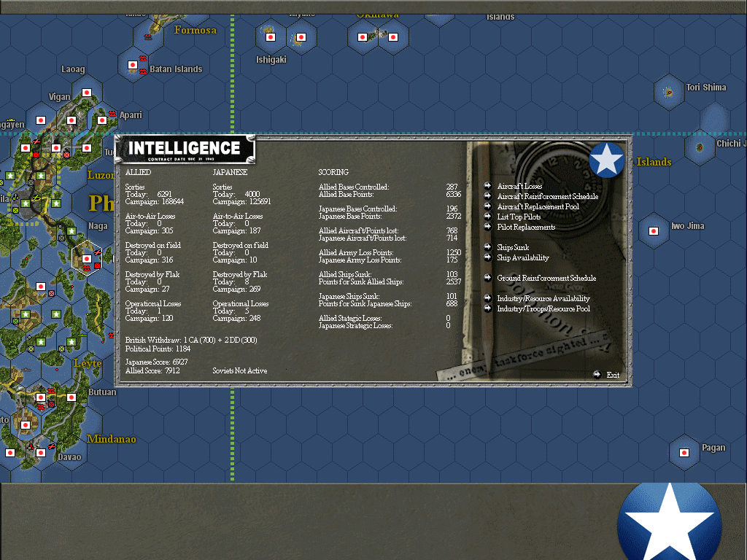The height and width of the screenshot is (560, 747).
Task: Select Japanese flag right of Ishigaki
Action: (x=301, y=37)
